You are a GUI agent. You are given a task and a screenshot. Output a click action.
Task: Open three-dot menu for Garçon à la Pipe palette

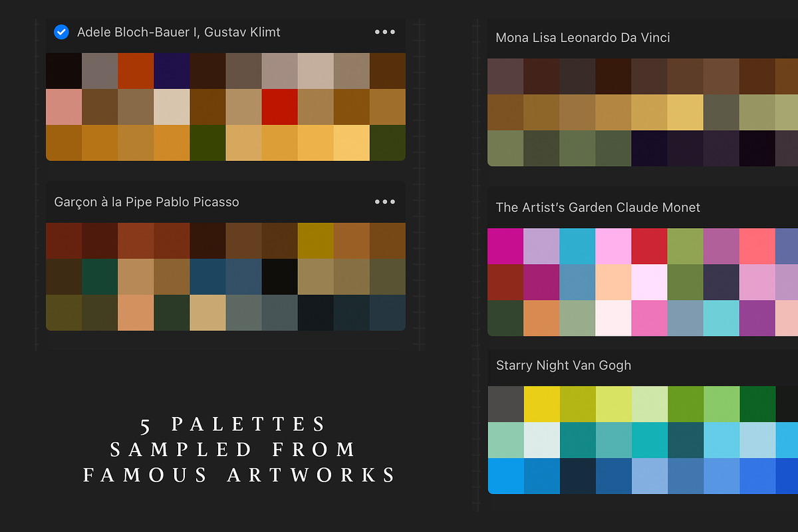385,201
